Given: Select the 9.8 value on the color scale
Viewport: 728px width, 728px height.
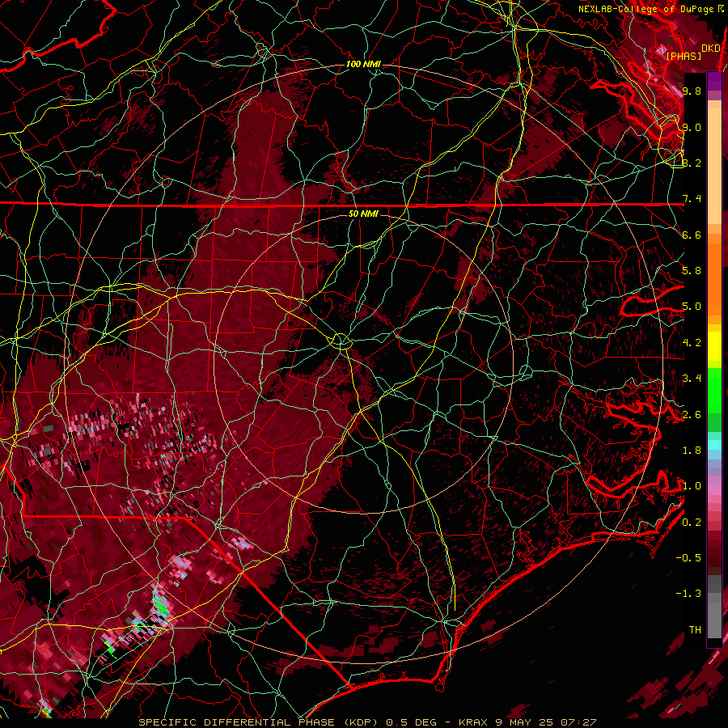Looking at the screenshot, I should pos(692,91).
